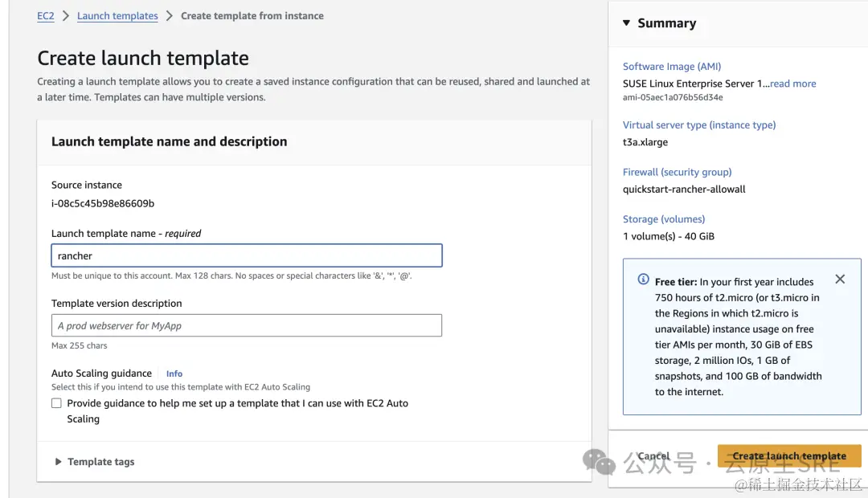Jump to the Software Image (AMI) section
Screen dimensions: 868x498
(x=671, y=67)
